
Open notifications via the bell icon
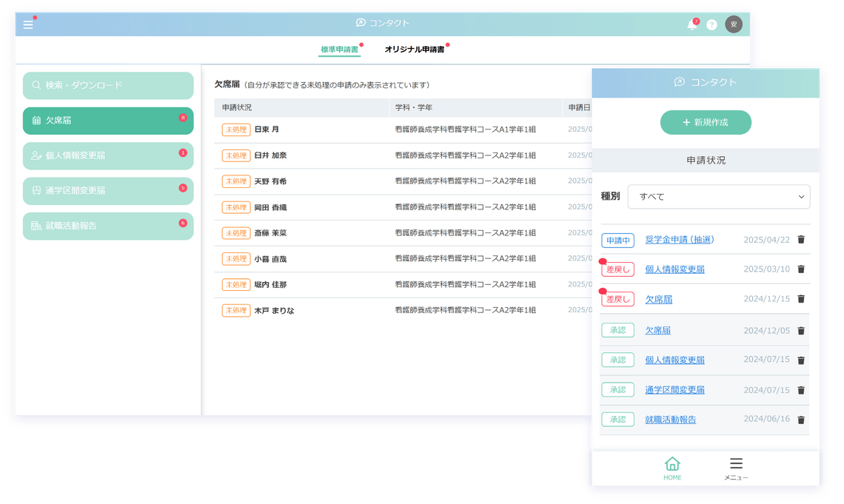[x=691, y=24]
